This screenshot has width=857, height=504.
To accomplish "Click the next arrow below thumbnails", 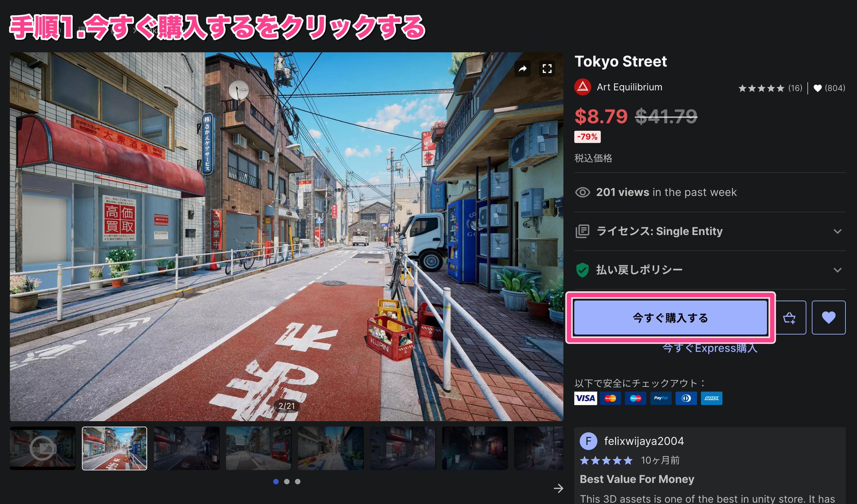I will 558,488.
